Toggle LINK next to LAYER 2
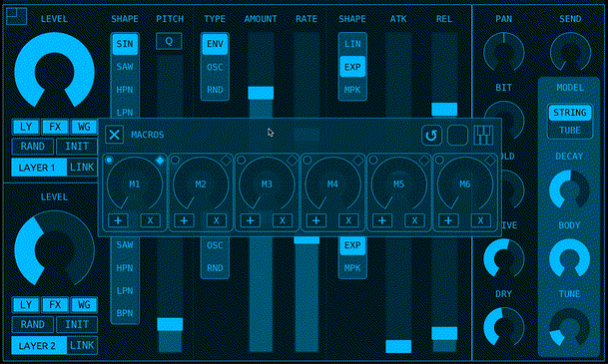 pyautogui.click(x=82, y=345)
